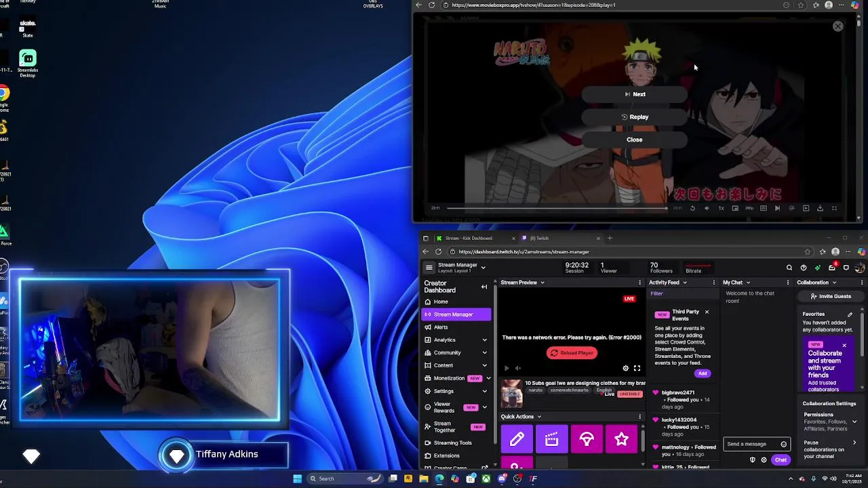Play the Twitch stream preview
Image resolution: width=868 pixels, height=488 pixels.
pos(507,368)
